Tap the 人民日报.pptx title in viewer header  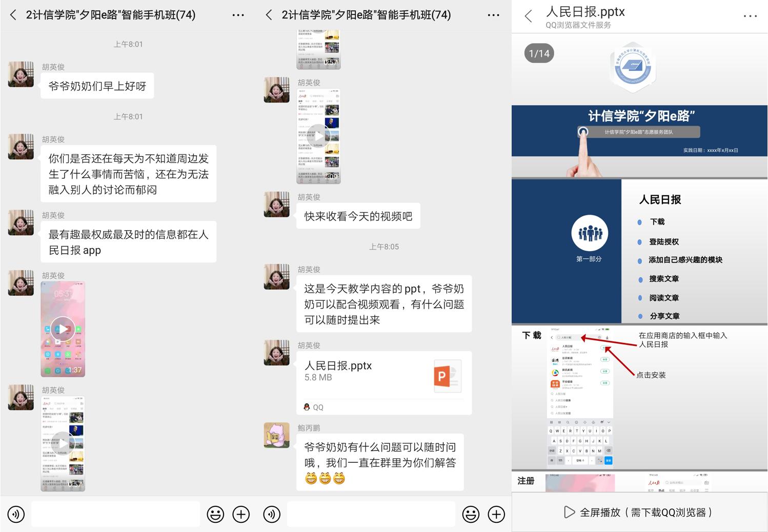point(585,11)
